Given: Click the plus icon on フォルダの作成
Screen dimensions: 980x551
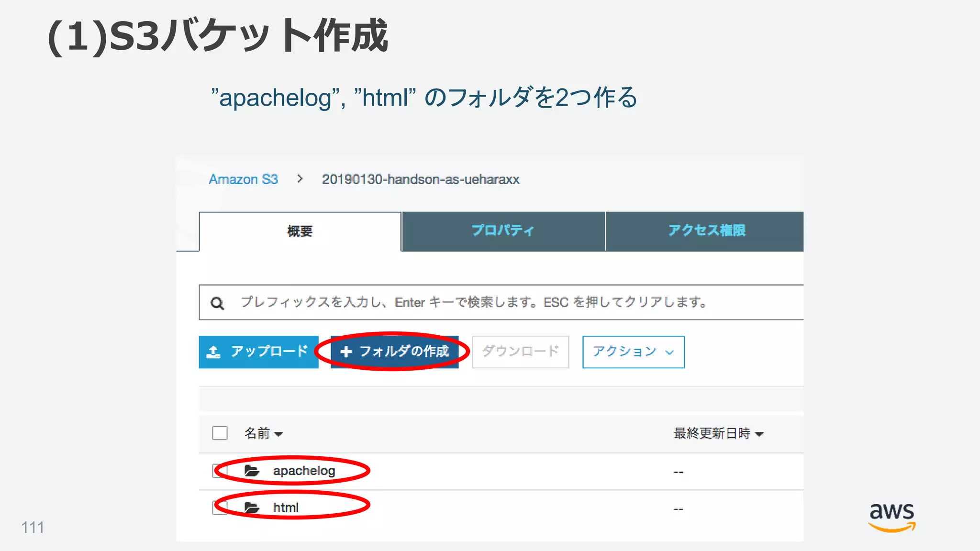Looking at the screenshot, I should tap(346, 352).
